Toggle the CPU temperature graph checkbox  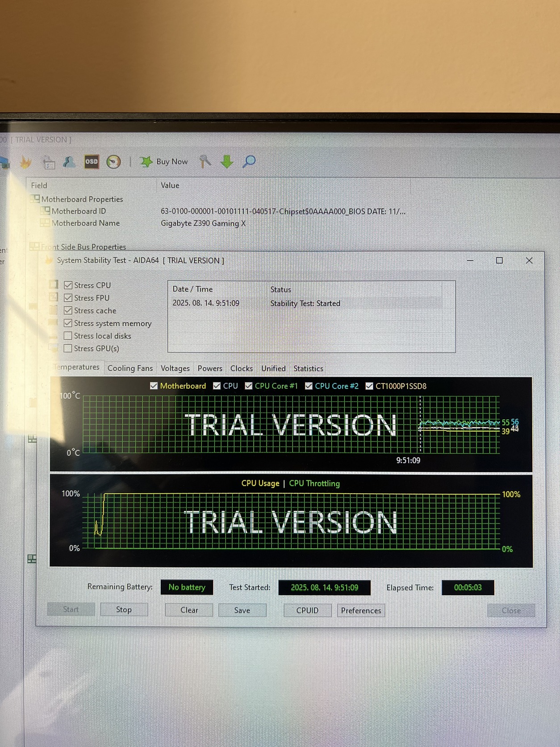(x=217, y=386)
